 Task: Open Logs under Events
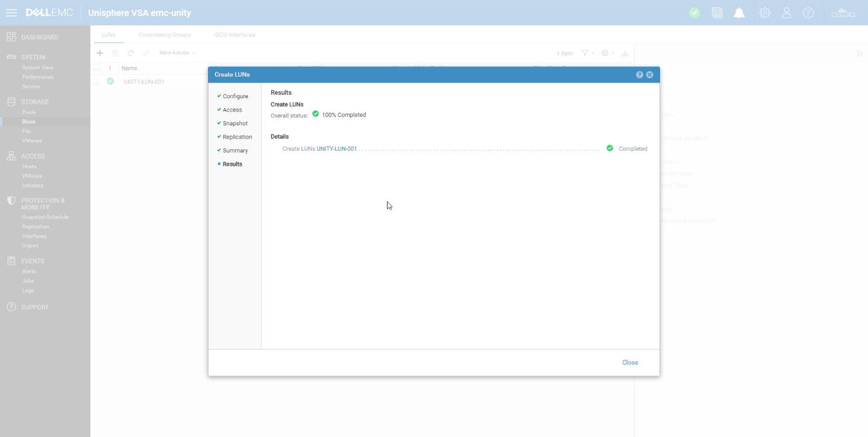tap(28, 291)
